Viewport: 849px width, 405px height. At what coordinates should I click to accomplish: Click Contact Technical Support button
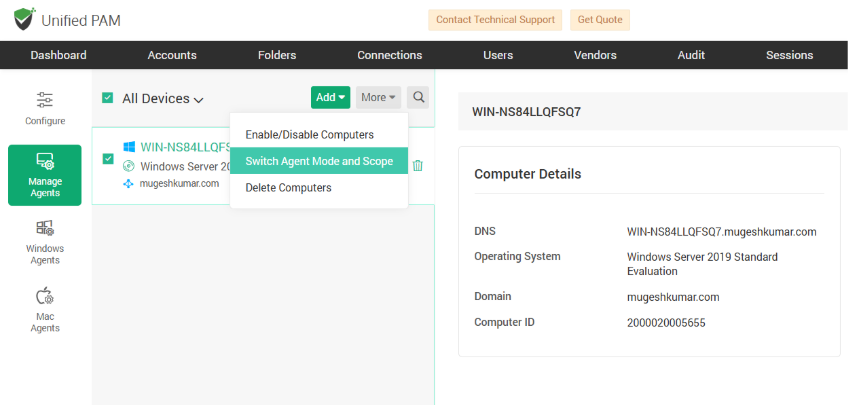point(494,20)
